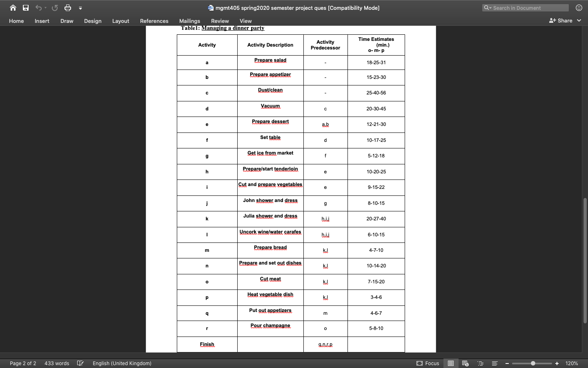Click 'Cut and prepare vegetables' text
This screenshot has width=588, height=368.
pyautogui.click(x=270, y=184)
